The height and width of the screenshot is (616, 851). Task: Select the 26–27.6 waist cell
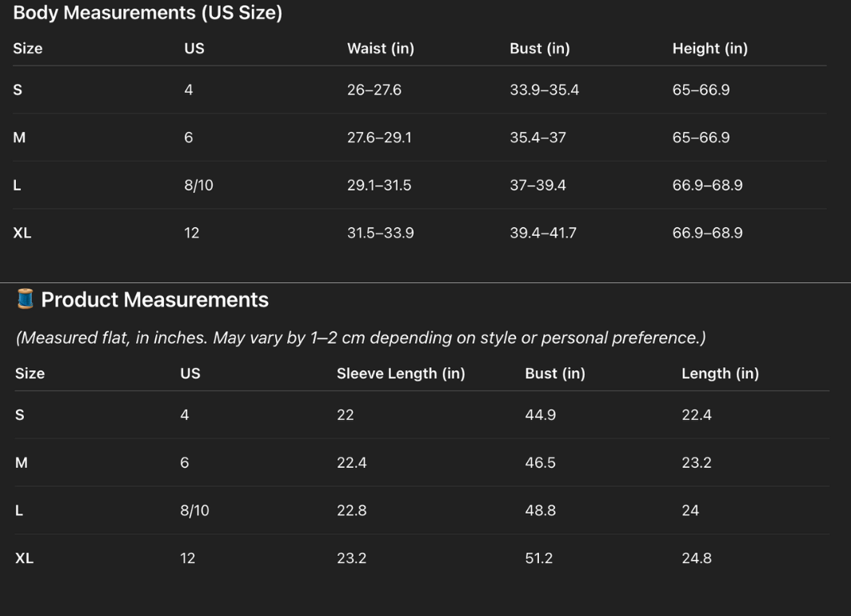point(374,90)
